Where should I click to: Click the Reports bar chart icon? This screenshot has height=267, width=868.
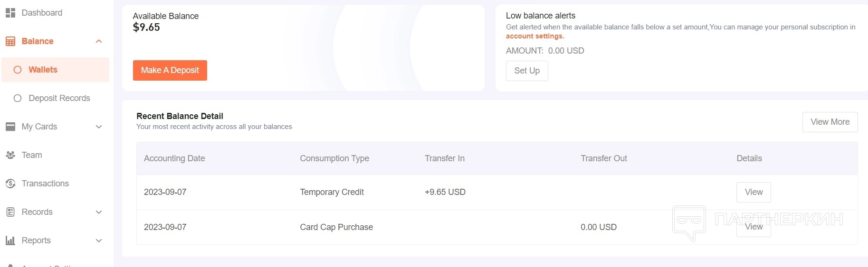(10, 240)
